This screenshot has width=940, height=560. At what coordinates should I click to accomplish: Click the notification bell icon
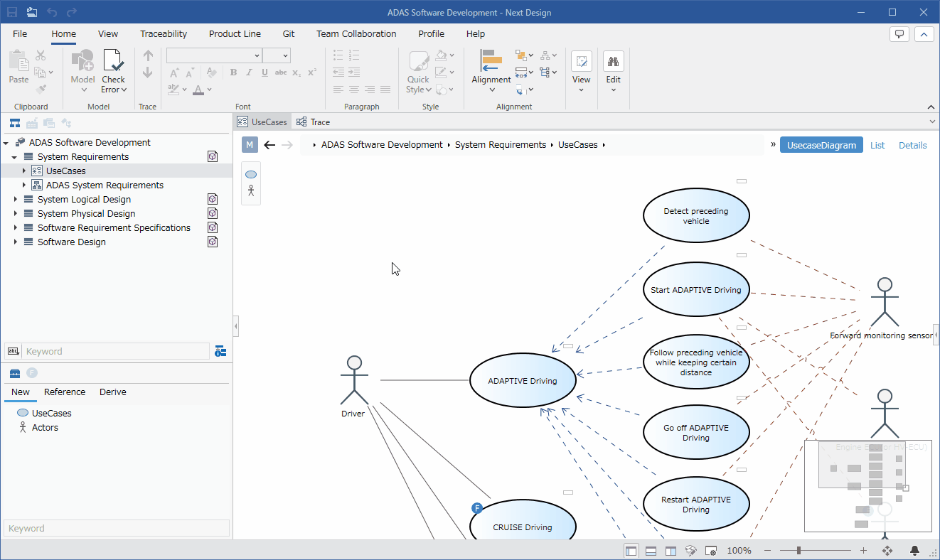click(915, 551)
